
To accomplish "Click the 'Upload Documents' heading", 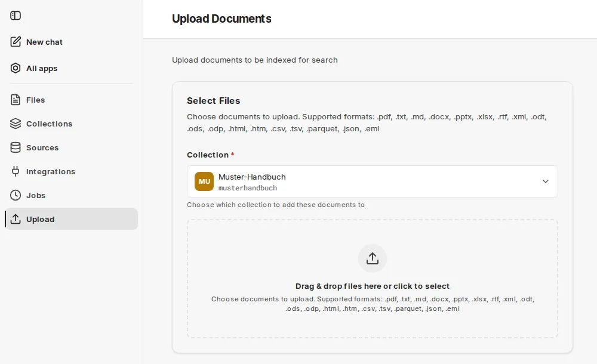I will (x=221, y=18).
